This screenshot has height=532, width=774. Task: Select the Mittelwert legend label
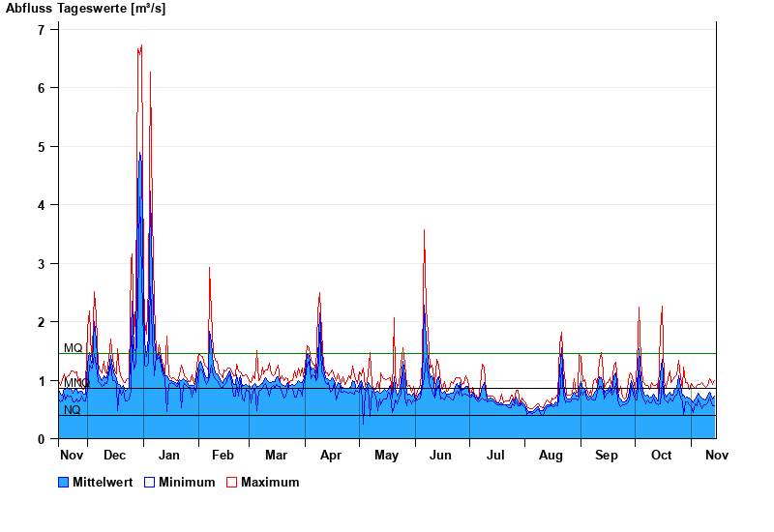click(103, 483)
